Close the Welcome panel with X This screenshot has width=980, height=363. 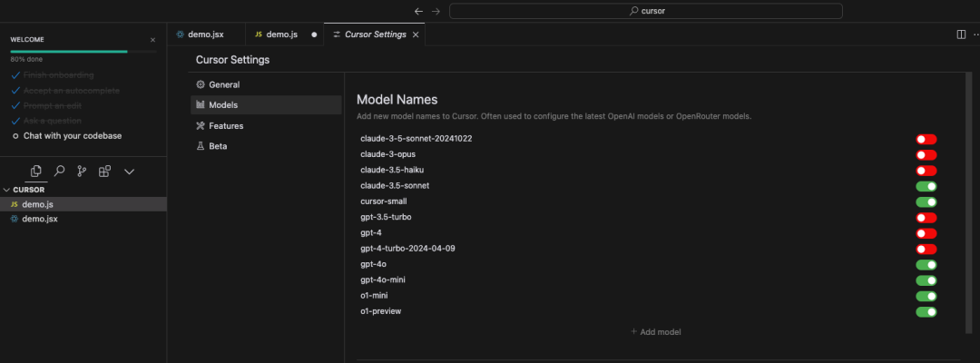pos(153,39)
